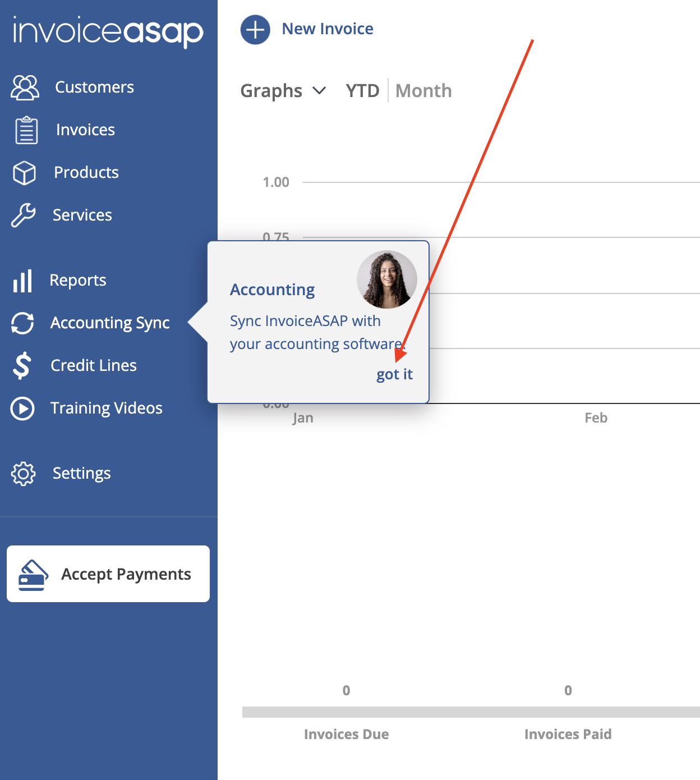Click the Accept Payments button

tap(108, 573)
